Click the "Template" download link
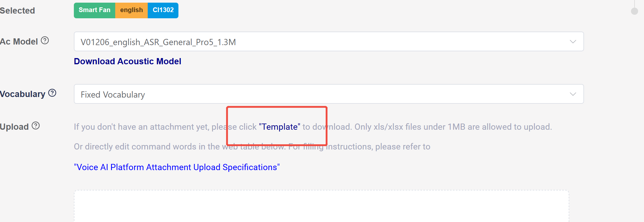Screen dimensions: 644x222 [279, 127]
